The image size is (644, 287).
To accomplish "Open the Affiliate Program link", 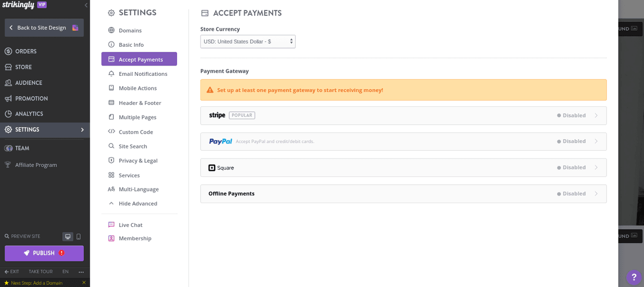I will click(35, 165).
